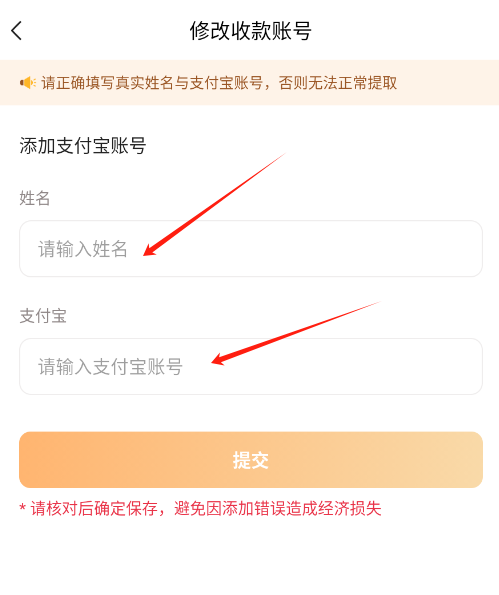Tap 否则无法正常提取 in the notice banner
The image size is (499, 595).
pyautogui.click(x=338, y=83)
